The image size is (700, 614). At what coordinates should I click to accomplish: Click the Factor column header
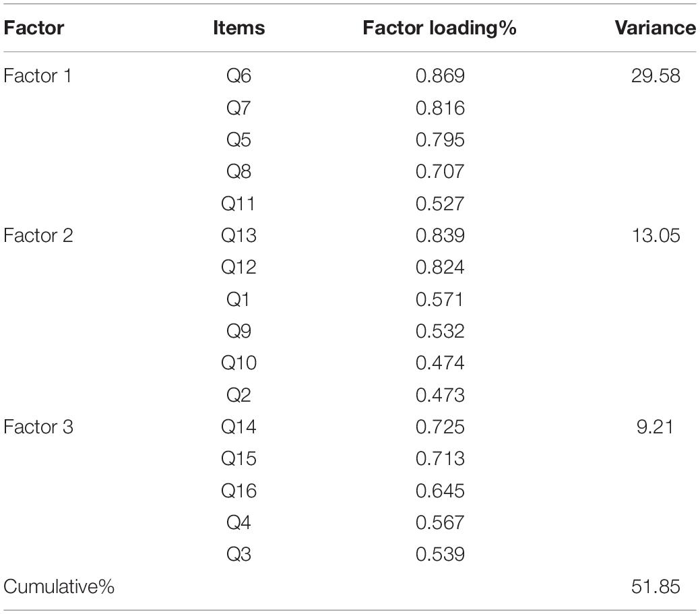pyautogui.click(x=34, y=28)
